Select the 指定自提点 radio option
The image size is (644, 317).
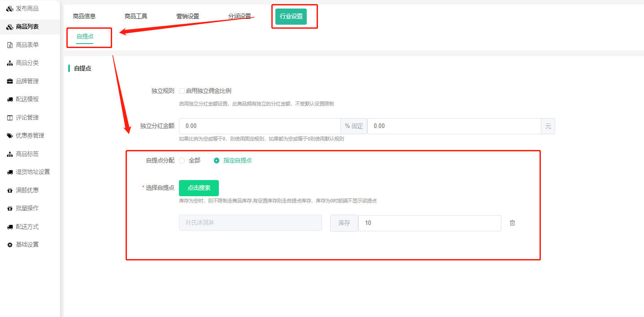[x=217, y=160]
